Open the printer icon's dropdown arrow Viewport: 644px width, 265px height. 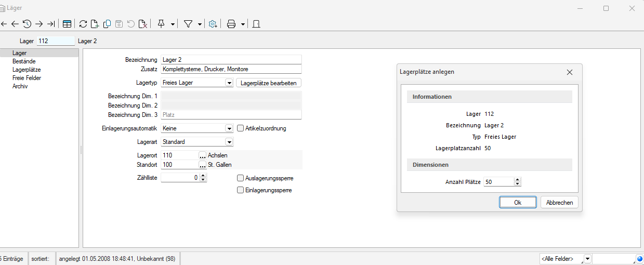[243, 24]
